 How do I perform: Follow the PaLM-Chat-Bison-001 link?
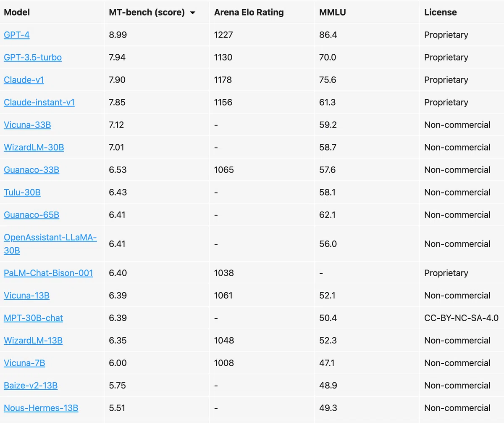pos(48,273)
